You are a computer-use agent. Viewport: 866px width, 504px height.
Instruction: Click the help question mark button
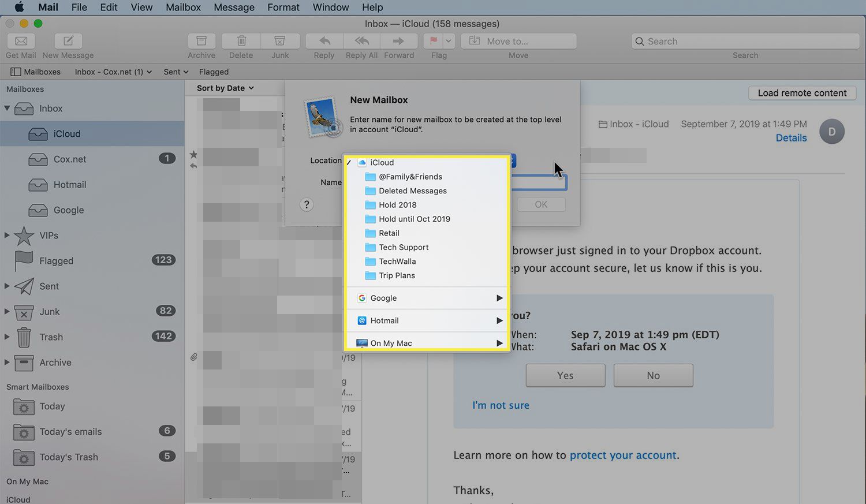(x=307, y=204)
